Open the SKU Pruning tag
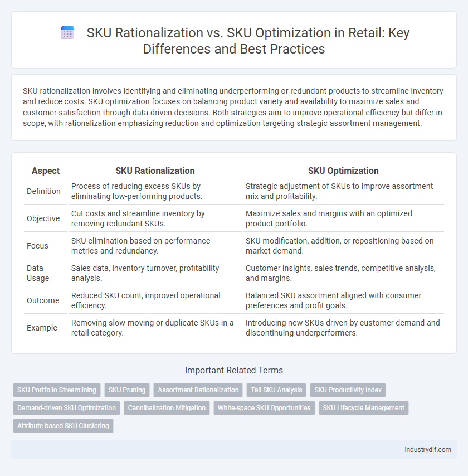The height and width of the screenshot is (476, 468). [x=127, y=390]
